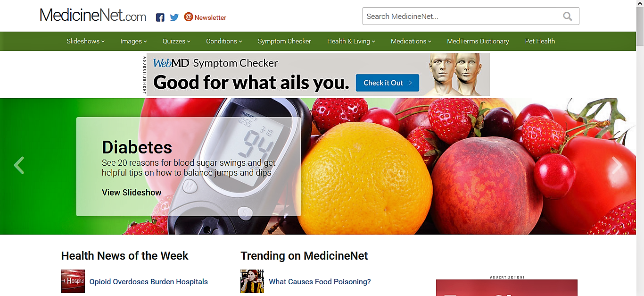Open the MedicineNet Twitter bird icon
Image resolution: width=644 pixels, height=296 pixels.
tap(174, 17)
